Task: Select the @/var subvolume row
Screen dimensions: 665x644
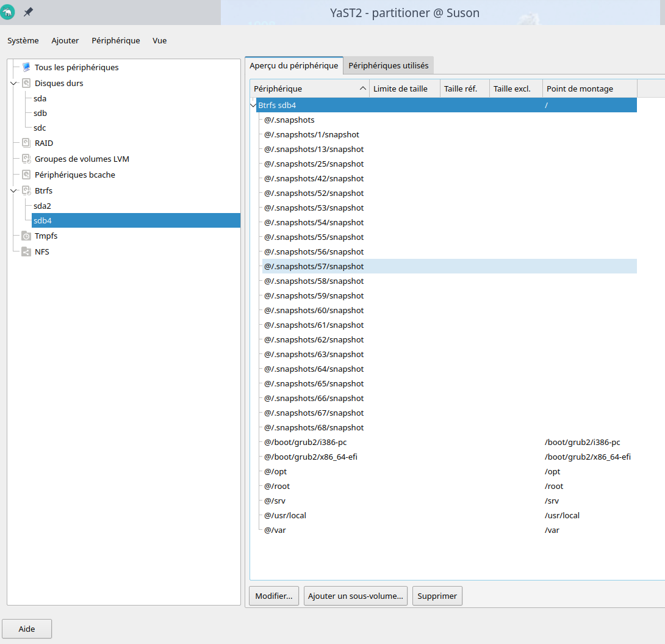Action: [x=450, y=530]
